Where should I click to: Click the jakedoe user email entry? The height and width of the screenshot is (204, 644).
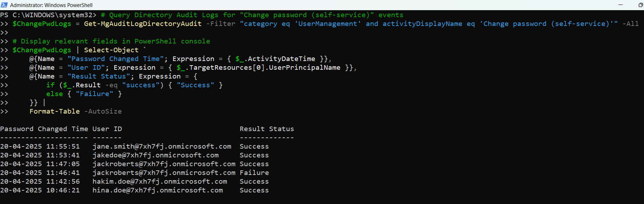coord(155,155)
